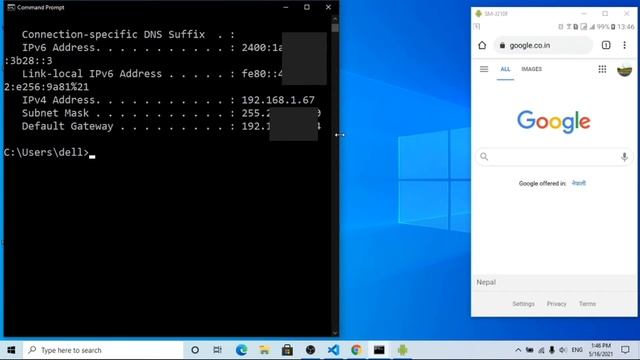Click the magnifier icon in Google search box
This screenshot has height=360, width=640.
coord(484,156)
